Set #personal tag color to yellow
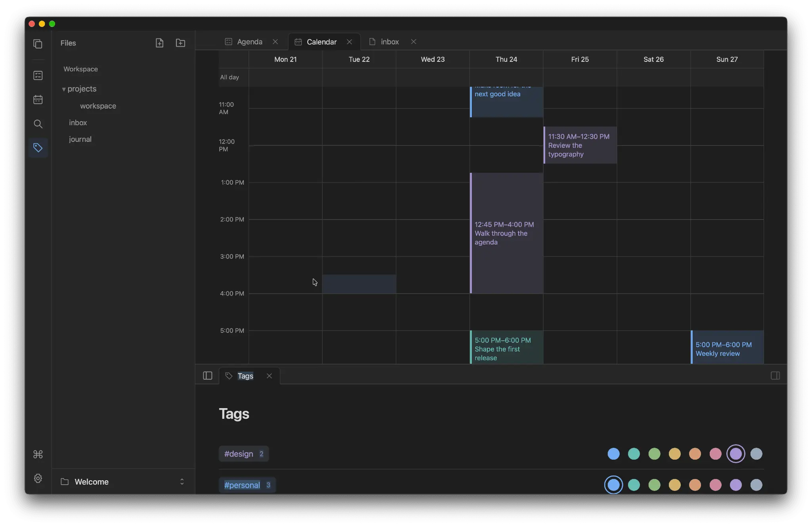 [x=674, y=485]
